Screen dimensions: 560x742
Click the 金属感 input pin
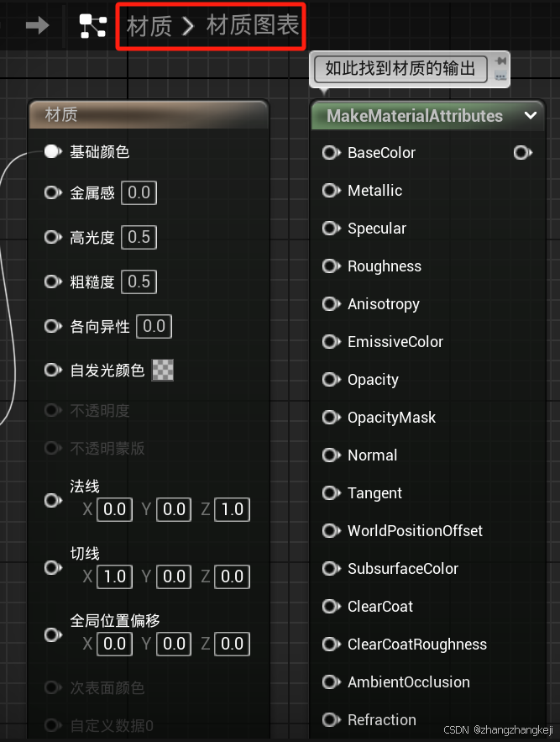click(x=53, y=193)
